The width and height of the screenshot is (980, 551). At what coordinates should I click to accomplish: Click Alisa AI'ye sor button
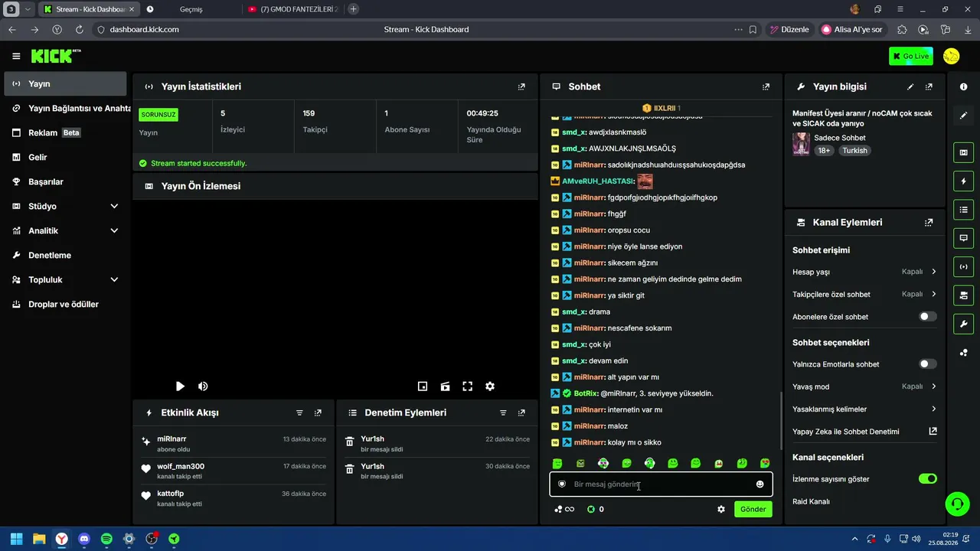point(852,30)
